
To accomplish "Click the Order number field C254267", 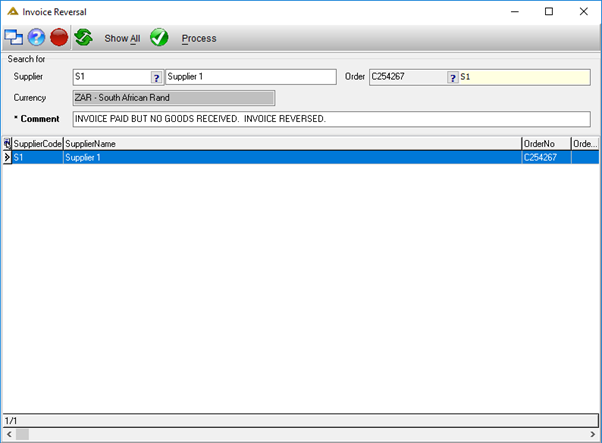I will (408, 77).
